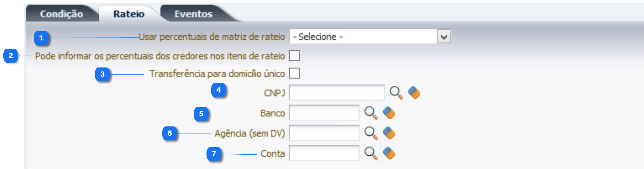Open the Banco search magnifier
Viewport: 644px width, 169px height.
[371, 113]
